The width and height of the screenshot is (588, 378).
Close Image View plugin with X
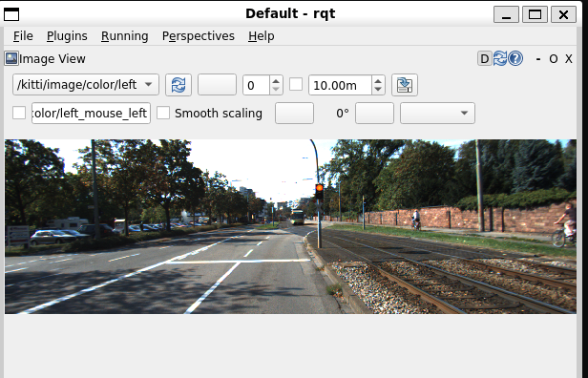[x=569, y=59]
